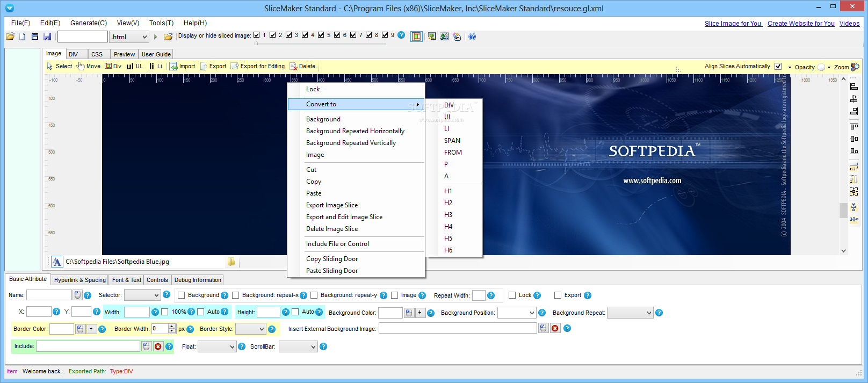Click Import image button
Image resolution: width=868 pixels, height=383 pixels.
(183, 66)
